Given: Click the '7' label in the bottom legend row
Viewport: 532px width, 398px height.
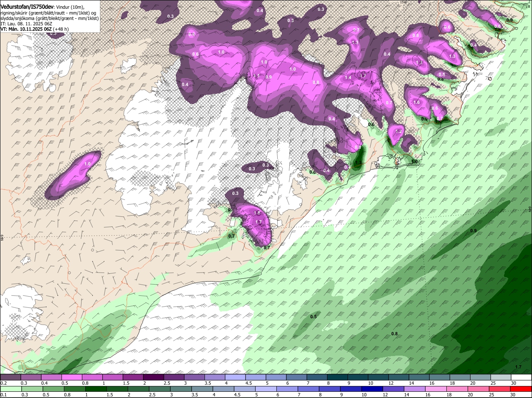Looking at the screenshot, I should 299,395.
